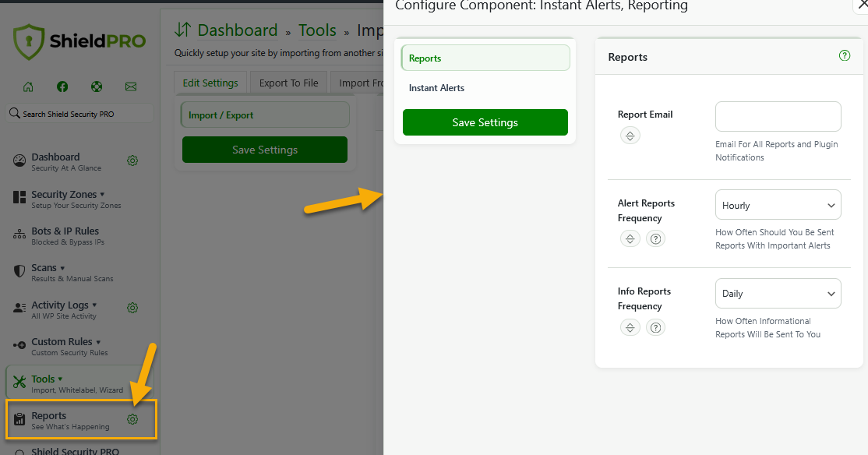868x455 pixels.
Task: Click Info Reports Frequency reset arrows icon
Action: click(x=630, y=328)
